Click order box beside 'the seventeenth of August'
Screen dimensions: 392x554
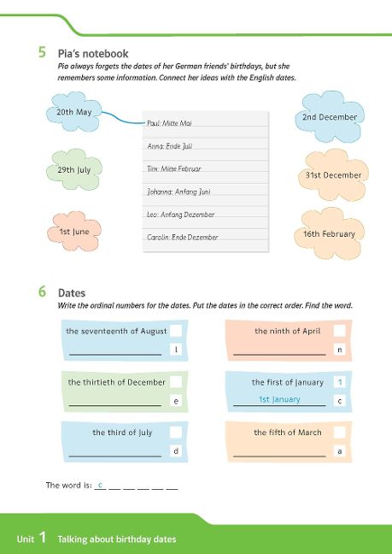[176, 331]
